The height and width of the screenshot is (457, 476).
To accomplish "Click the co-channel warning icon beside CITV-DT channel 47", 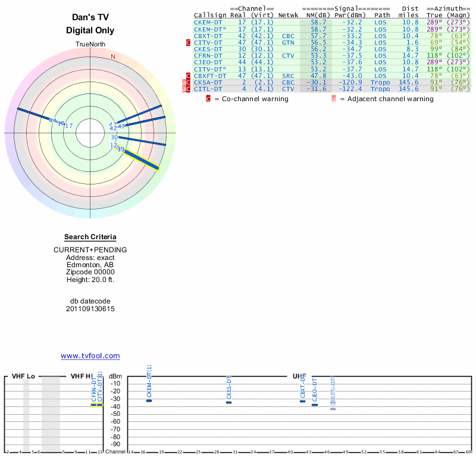I will pyautogui.click(x=189, y=43).
